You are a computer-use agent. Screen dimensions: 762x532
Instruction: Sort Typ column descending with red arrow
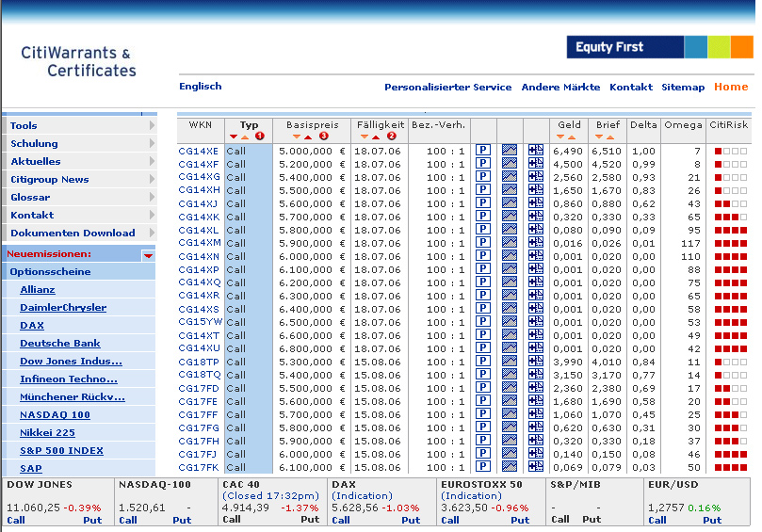point(235,137)
